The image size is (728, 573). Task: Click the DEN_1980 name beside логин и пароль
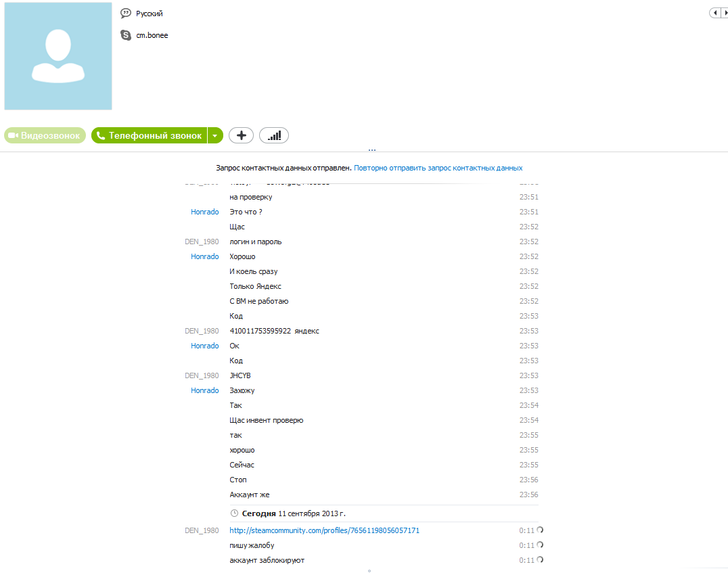point(202,242)
